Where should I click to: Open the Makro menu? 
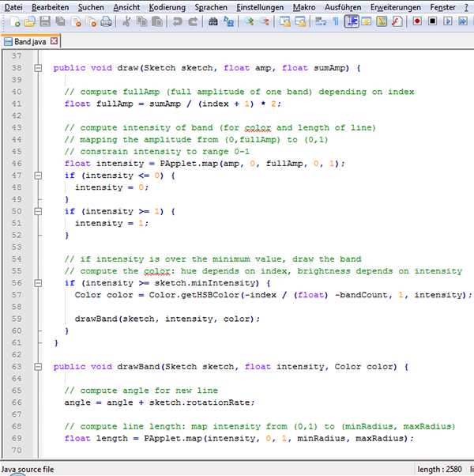click(304, 7)
